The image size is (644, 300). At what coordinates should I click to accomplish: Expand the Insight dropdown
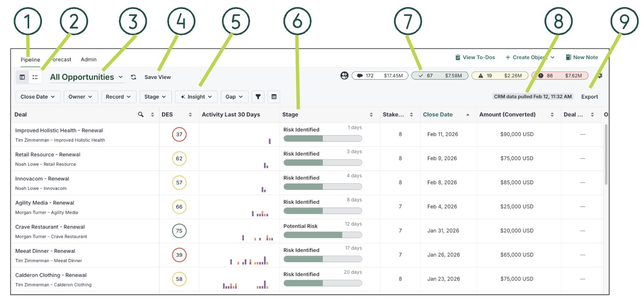coord(196,97)
